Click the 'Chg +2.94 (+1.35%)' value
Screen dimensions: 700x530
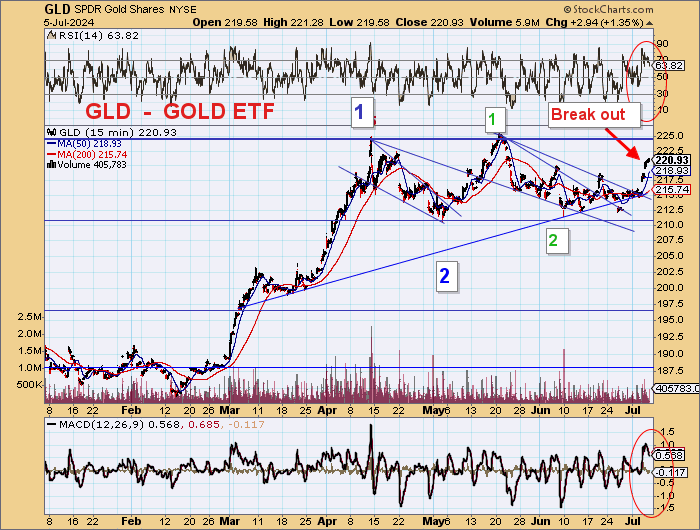(595, 22)
